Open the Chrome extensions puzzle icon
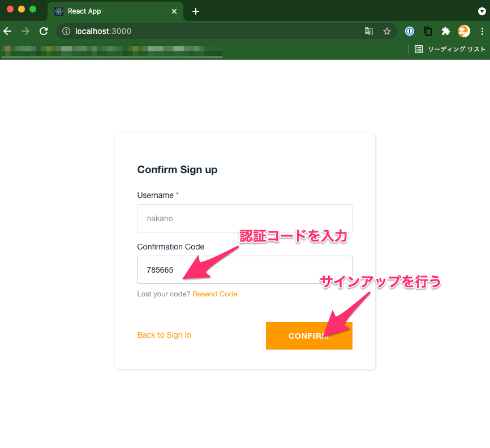The image size is (490, 448). click(446, 31)
